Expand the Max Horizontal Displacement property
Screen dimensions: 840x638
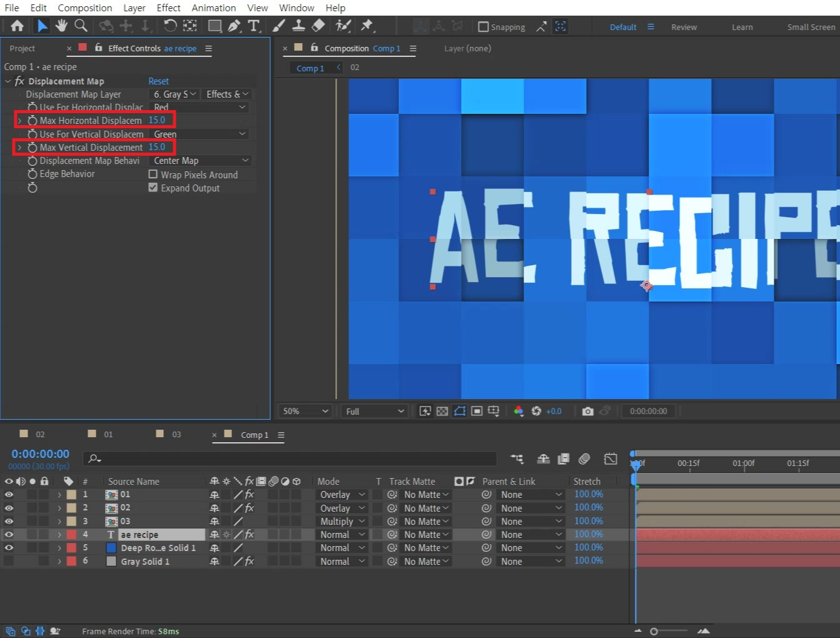[19, 120]
